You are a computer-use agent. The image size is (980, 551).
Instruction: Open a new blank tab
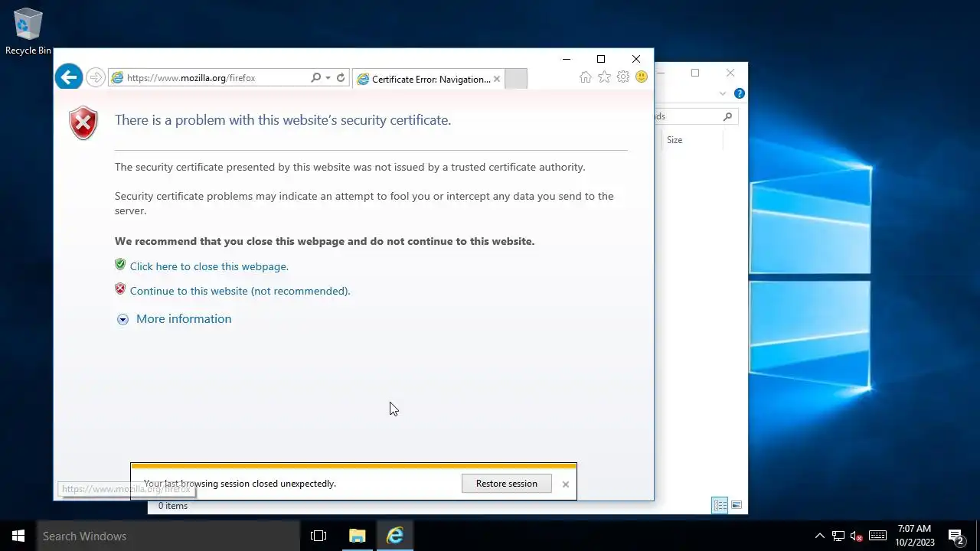point(516,79)
